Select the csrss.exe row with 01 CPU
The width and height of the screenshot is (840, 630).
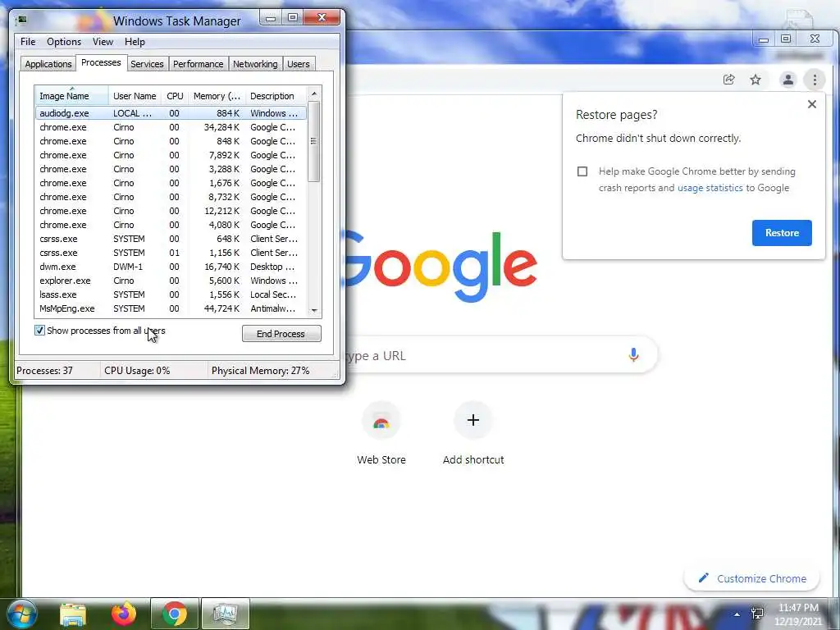[171, 253]
